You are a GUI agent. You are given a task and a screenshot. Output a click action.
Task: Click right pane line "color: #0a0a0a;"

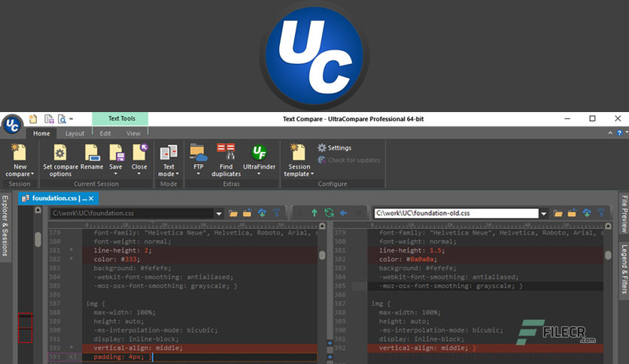408,259
